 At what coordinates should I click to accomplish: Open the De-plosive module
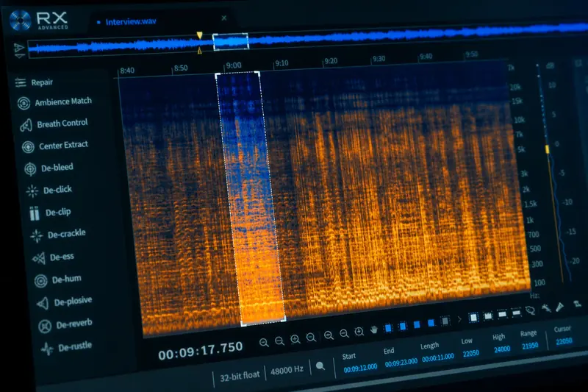tap(64, 302)
